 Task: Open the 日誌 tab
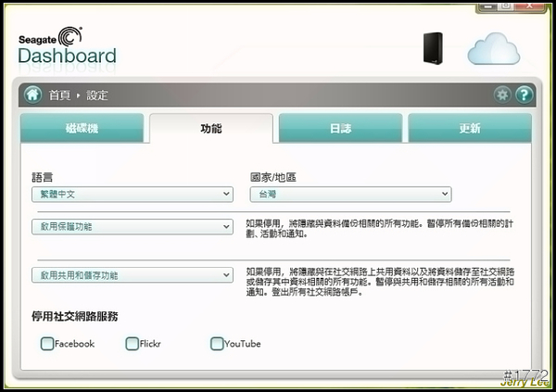pos(340,128)
